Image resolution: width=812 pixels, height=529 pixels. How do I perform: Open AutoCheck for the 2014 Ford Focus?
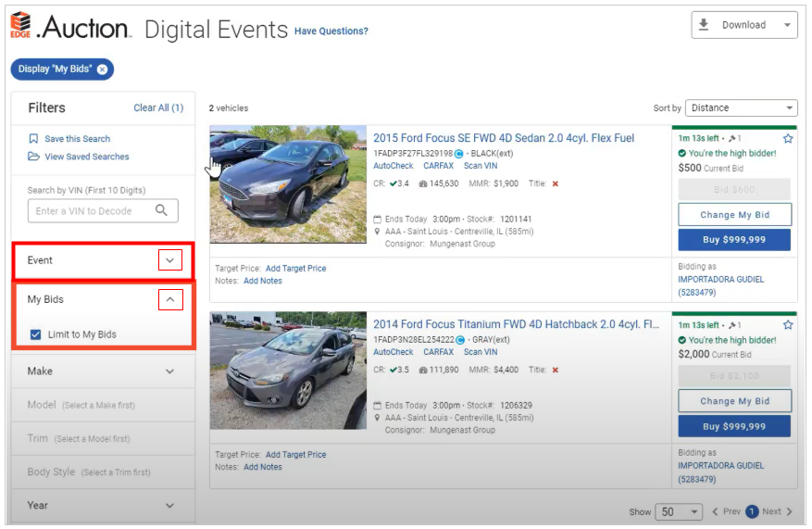click(x=394, y=352)
